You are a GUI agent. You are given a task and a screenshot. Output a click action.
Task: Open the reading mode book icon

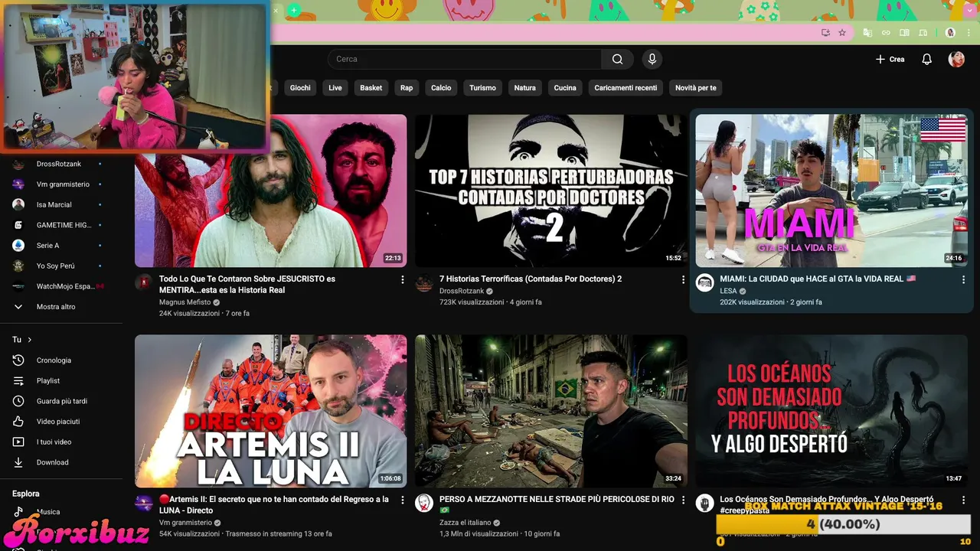pos(904,32)
